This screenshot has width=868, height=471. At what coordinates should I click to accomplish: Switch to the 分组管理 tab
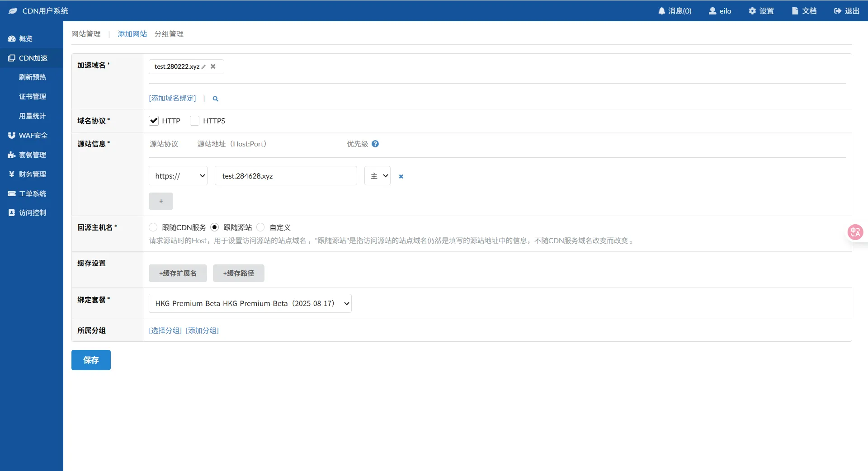(169, 34)
